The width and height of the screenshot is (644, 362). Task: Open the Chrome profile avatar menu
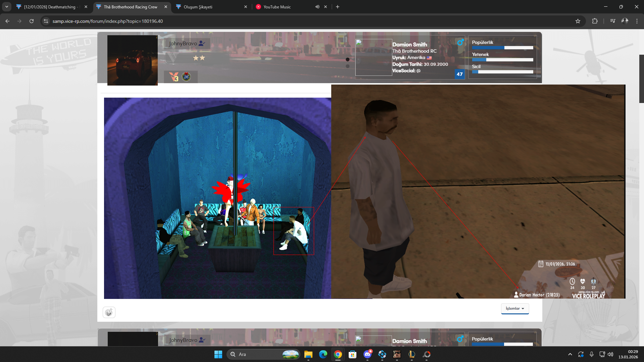click(x=625, y=21)
